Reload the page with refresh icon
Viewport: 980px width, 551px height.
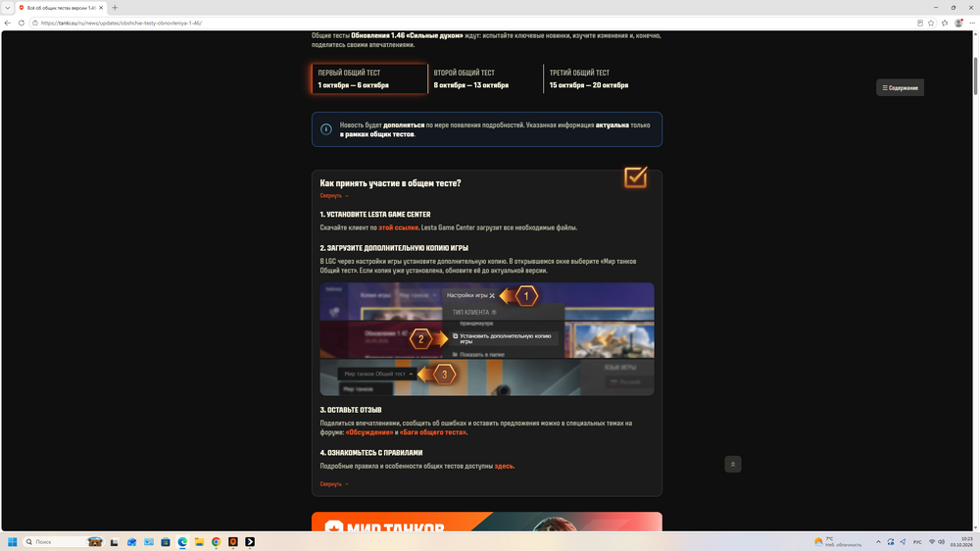click(22, 24)
